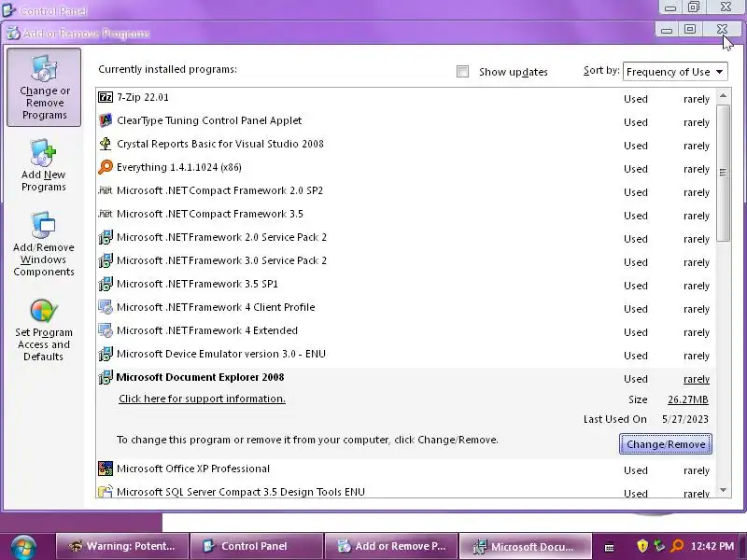Select Microsoft .NET Framework 4 Extended

click(x=405, y=331)
